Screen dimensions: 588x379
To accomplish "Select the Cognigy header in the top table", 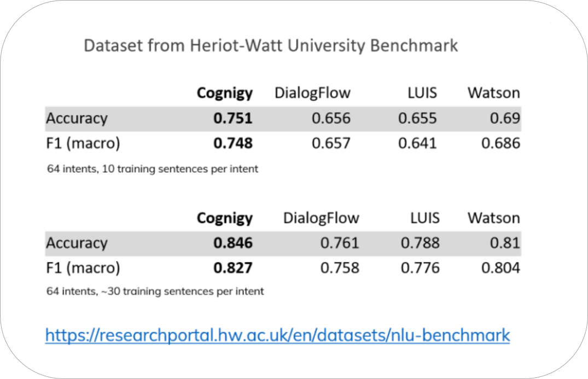I will [225, 93].
